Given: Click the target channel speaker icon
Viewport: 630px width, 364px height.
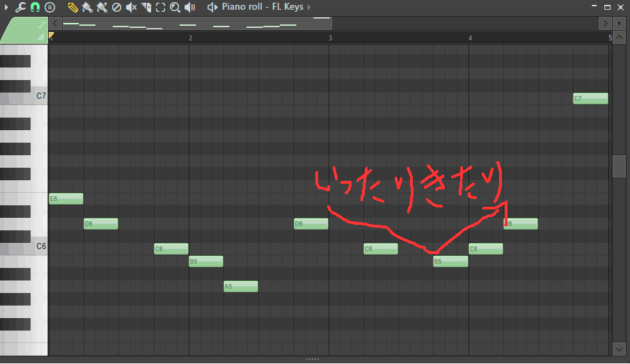Looking at the screenshot, I should [212, 7].
